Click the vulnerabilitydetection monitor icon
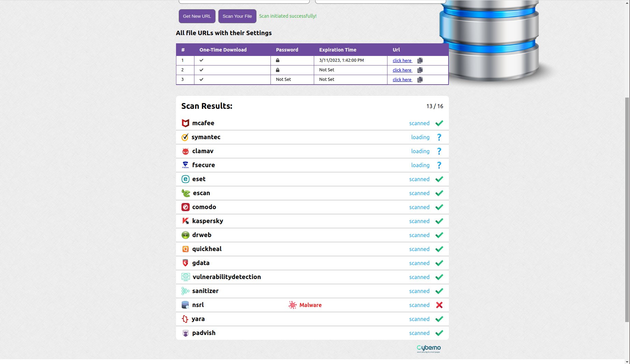The height and width of the screenshot is (364, 630). [x=186, y=277]
